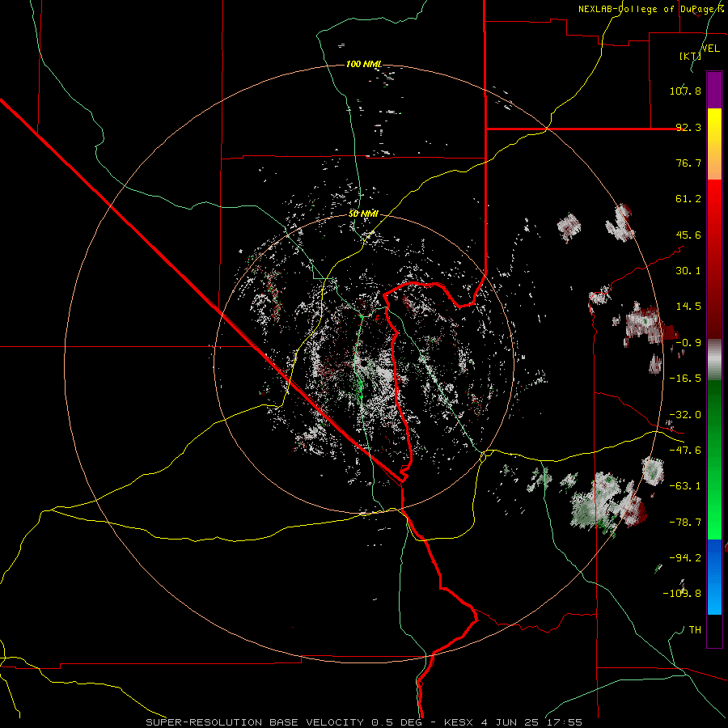This screenshot has height=728, width=728.
Task: Click the -0.9 velocity scale value
Action: coord(688,343)
